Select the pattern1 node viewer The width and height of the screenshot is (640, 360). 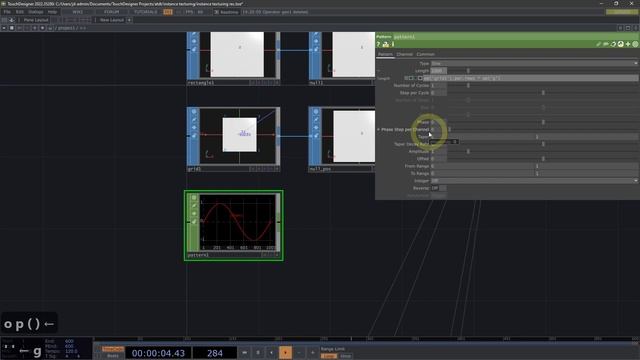[x=238, y=222]
